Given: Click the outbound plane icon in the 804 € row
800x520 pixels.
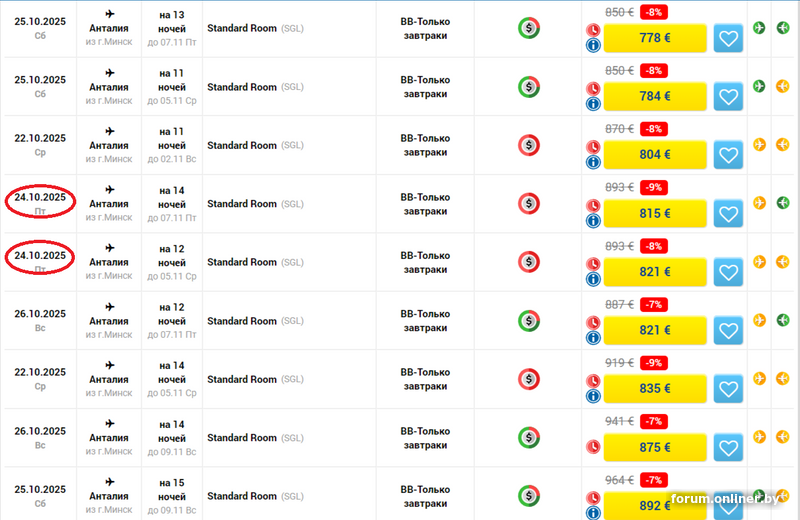Looking at the screenshot, I should coord(759,145).
